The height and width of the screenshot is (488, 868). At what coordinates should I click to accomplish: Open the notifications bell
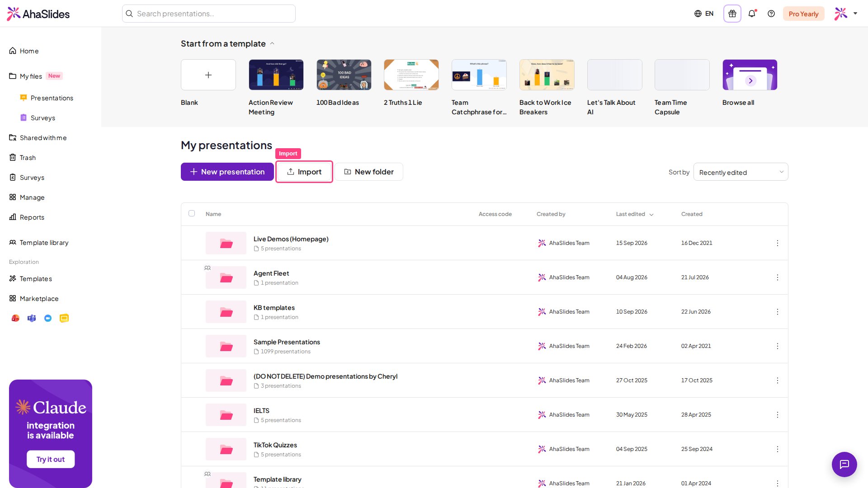coord(752,14)
